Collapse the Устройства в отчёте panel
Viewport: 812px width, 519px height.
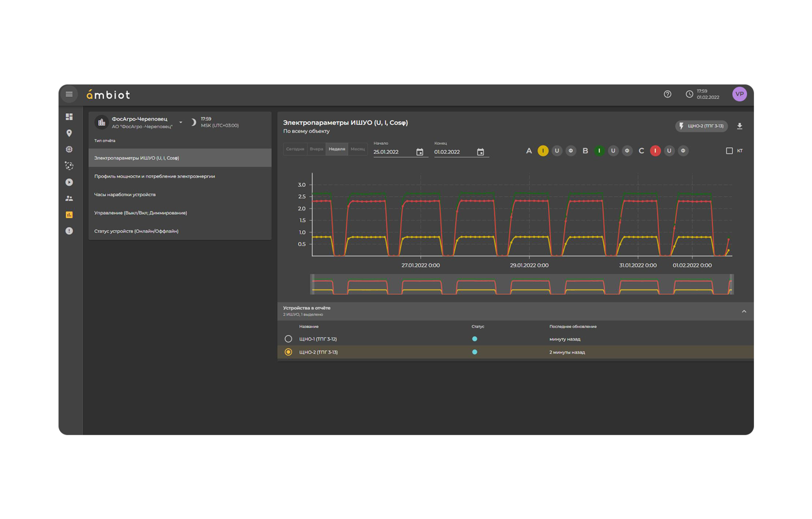744,311
